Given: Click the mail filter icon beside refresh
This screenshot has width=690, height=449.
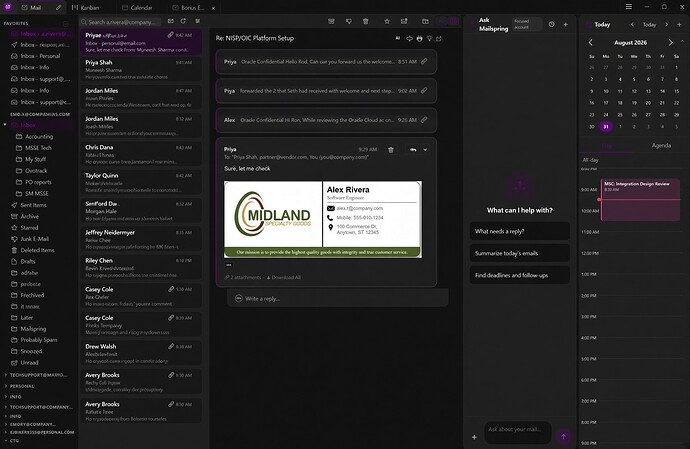Looking at the screenshot, I should tap(198, 21).
